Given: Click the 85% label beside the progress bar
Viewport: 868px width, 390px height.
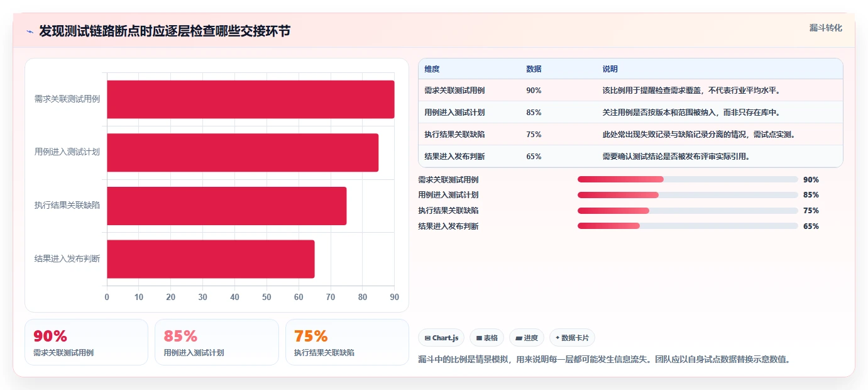Looking at the screenshot, I should pos(811,195).
